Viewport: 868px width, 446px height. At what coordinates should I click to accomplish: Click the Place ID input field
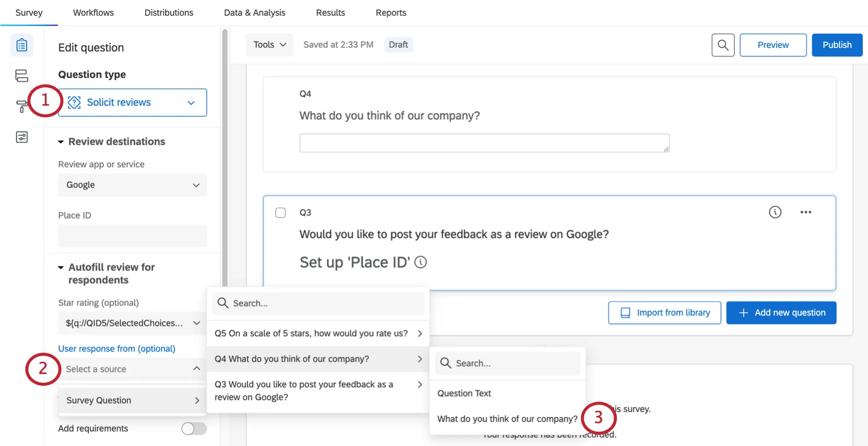point(133,236)
